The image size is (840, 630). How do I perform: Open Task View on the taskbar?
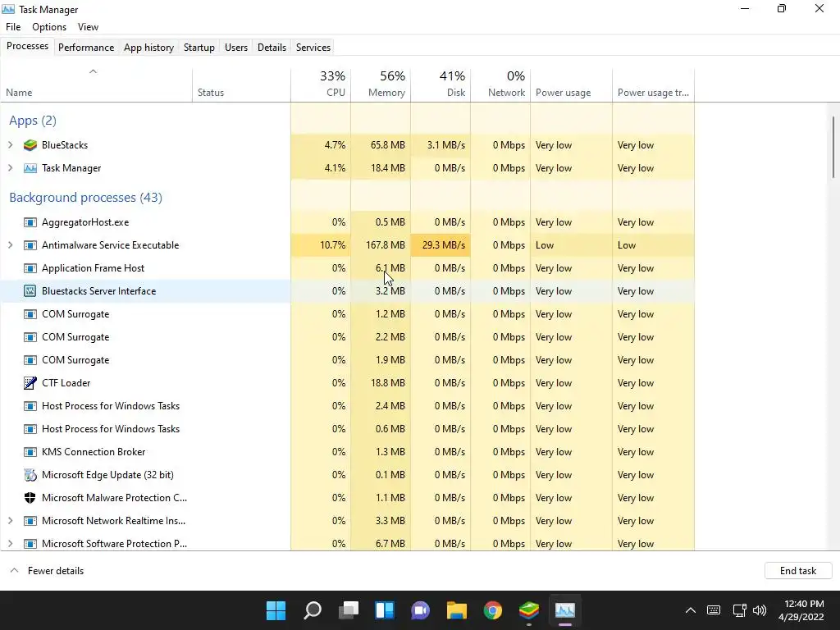click(x=349, y=610)
